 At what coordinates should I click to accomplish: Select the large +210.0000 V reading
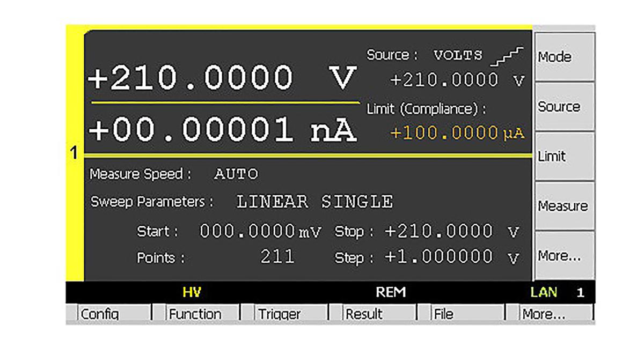coord(222,78)
